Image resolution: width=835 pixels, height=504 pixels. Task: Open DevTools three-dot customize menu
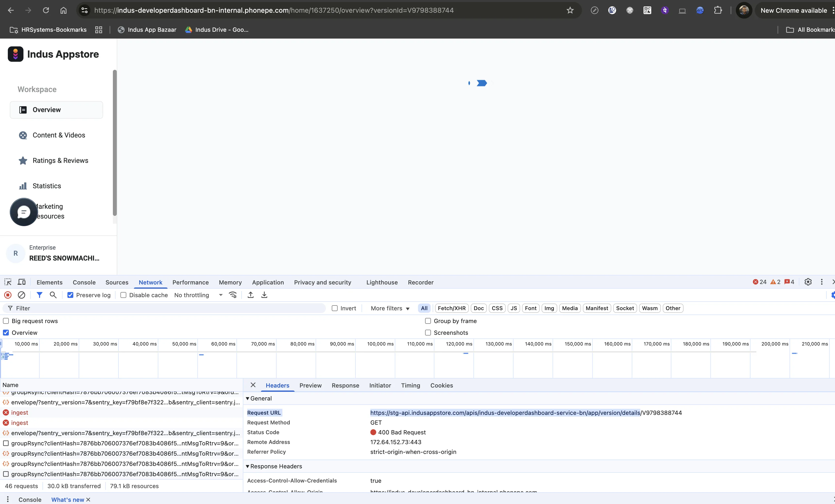822,282
